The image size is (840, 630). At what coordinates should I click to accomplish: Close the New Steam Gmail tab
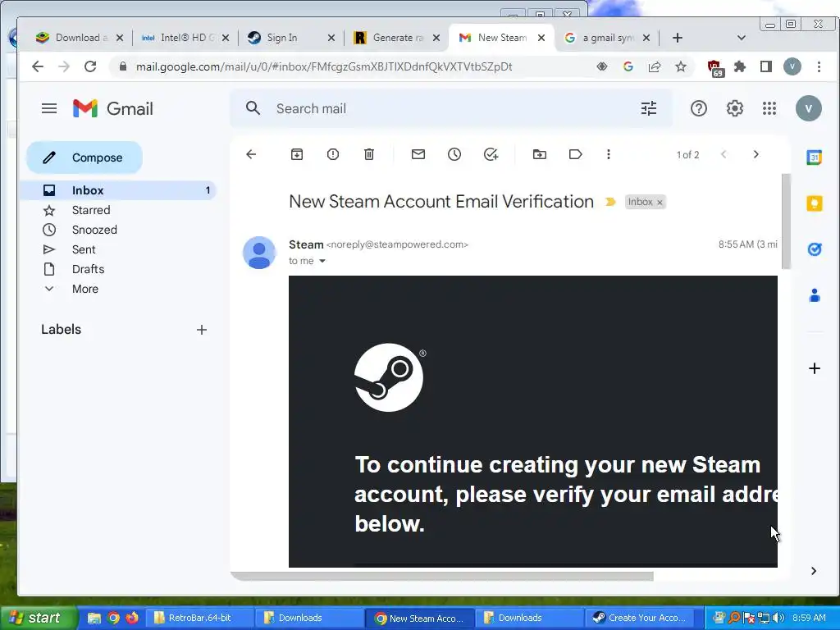(541, 38)
